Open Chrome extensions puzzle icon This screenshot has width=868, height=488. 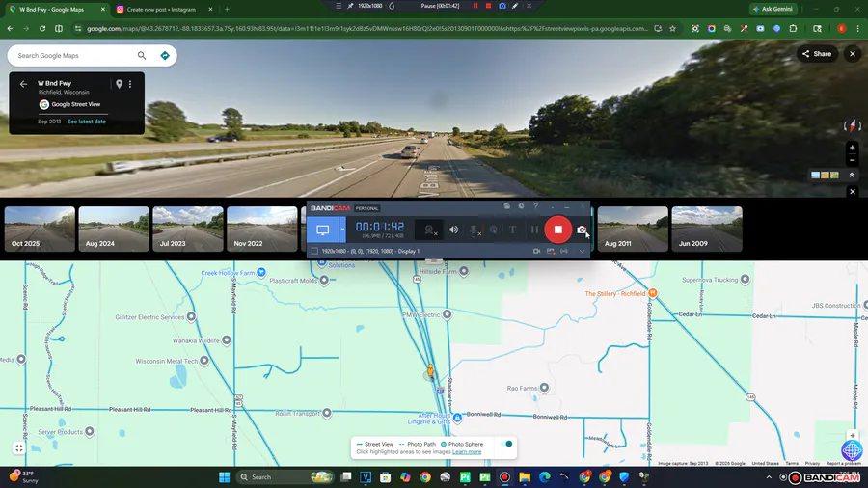[794, 29]
